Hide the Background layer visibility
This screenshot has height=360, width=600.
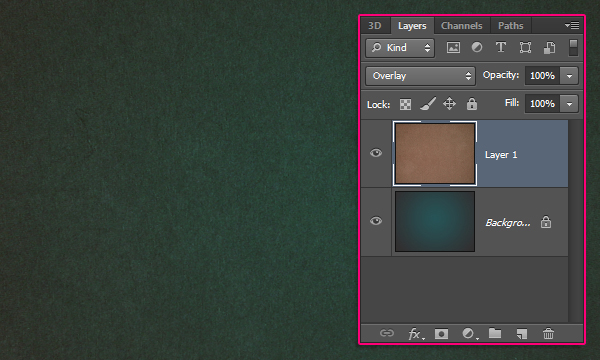point(376,221)
